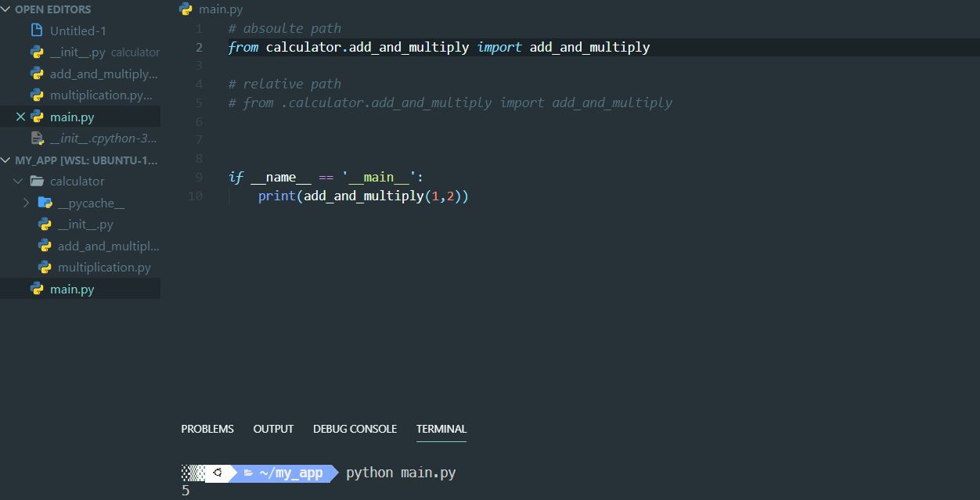
Task: Open add_and_multiply file in explorer tree
Action: coord(108,246)
